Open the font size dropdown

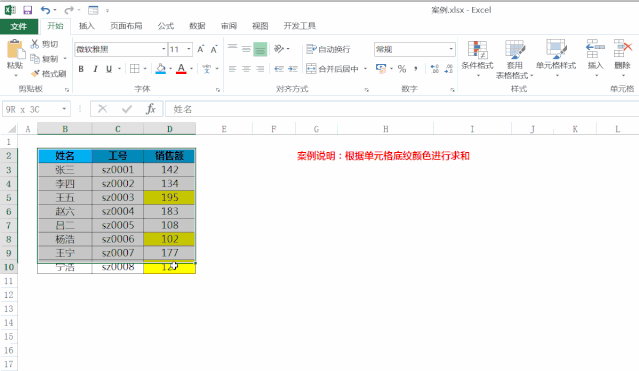(189, 49)
